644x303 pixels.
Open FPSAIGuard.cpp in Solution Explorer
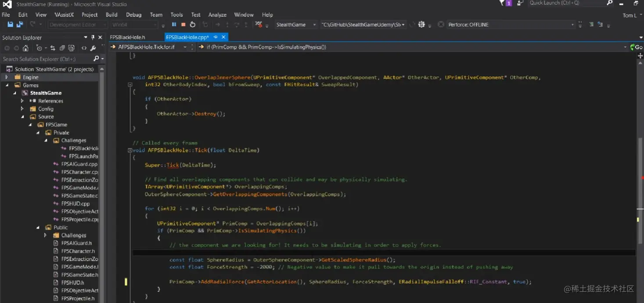tap(79, 164)
